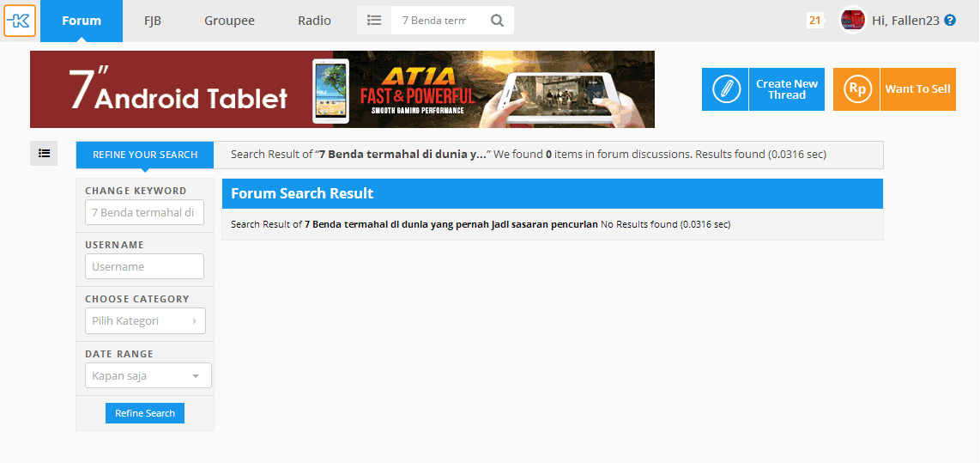Switch to Forum tab
Viewport: 980px width, 463px height.
coord(82,21)
